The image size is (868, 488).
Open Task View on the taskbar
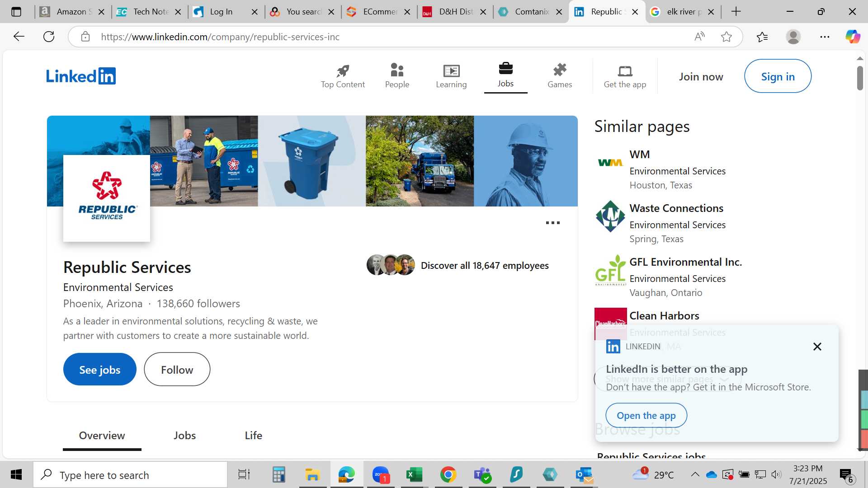(x=244, y=475)
